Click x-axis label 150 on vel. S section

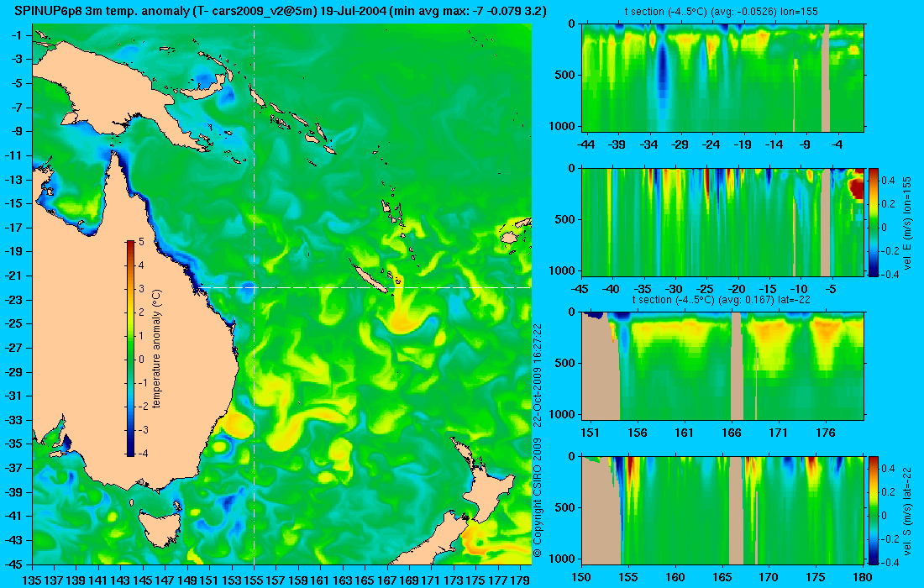click(581, 577)
